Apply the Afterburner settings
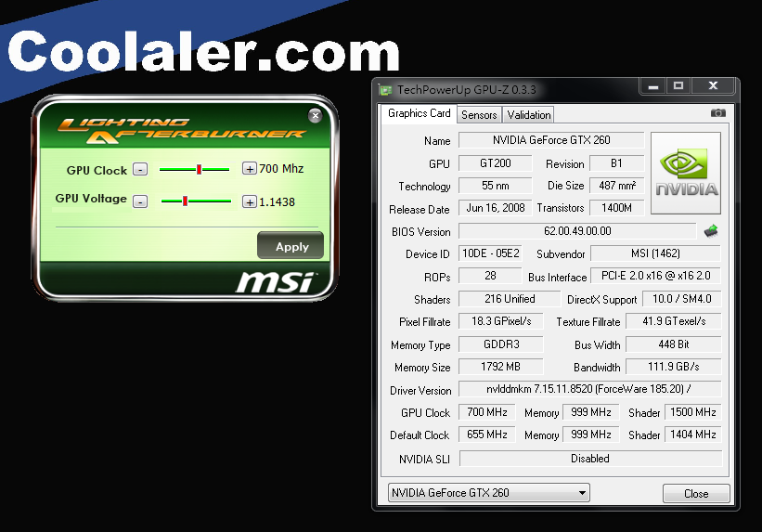The width and height of the screenshot is (762, 532). pos(291,246)
